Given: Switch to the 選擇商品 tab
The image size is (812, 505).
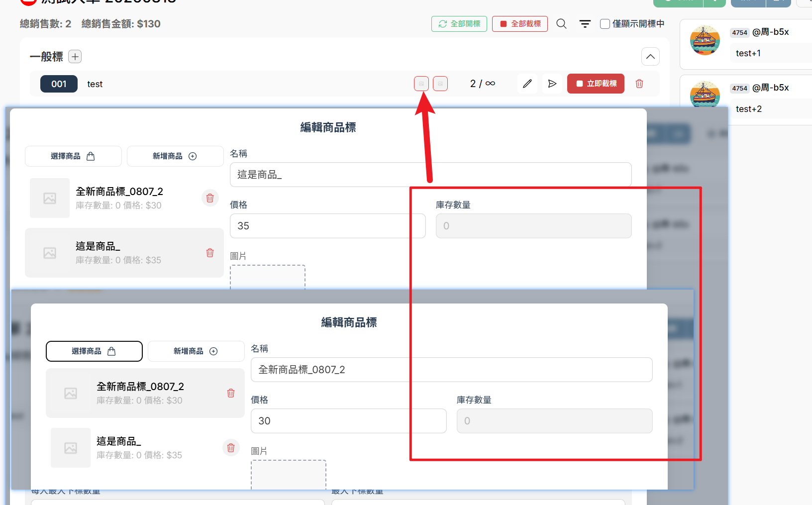Looking at the screenshot, I should [x=73, y=156].
